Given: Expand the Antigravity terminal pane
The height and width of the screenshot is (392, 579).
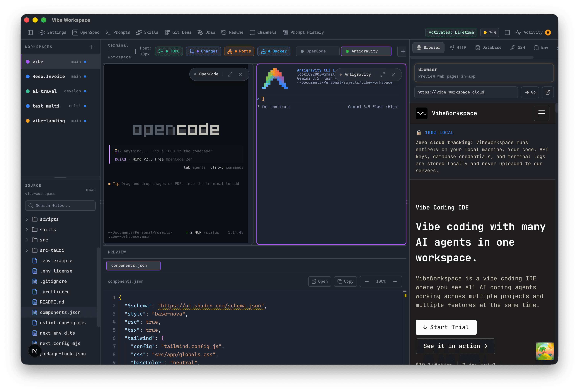Looking at the screenshot, I should tap(383, 74).
